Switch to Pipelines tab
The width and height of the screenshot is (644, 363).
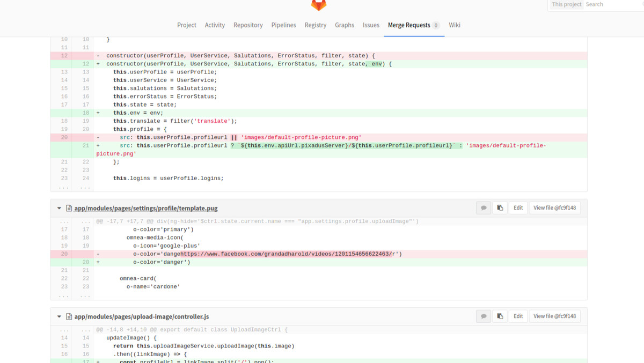(x=283, y=25)
